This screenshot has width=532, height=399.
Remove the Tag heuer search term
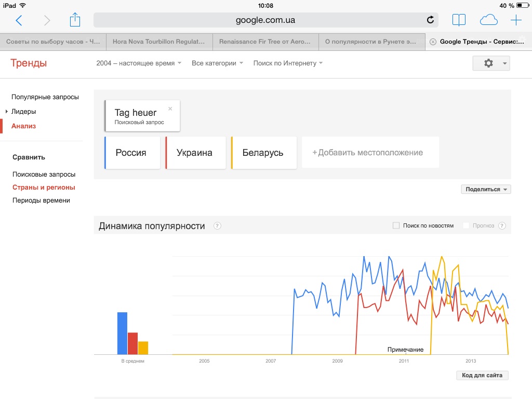click(170, 109)
